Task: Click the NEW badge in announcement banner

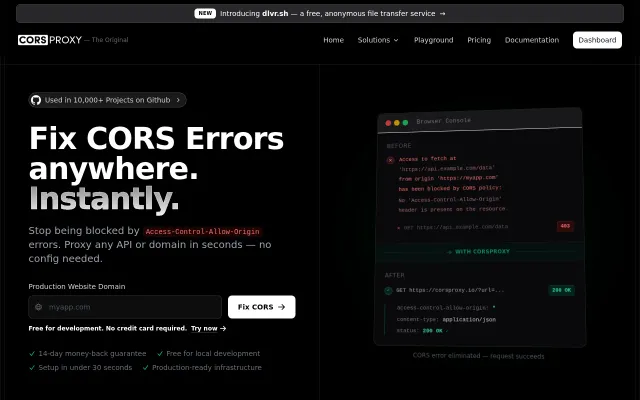Action: (205, 13)
